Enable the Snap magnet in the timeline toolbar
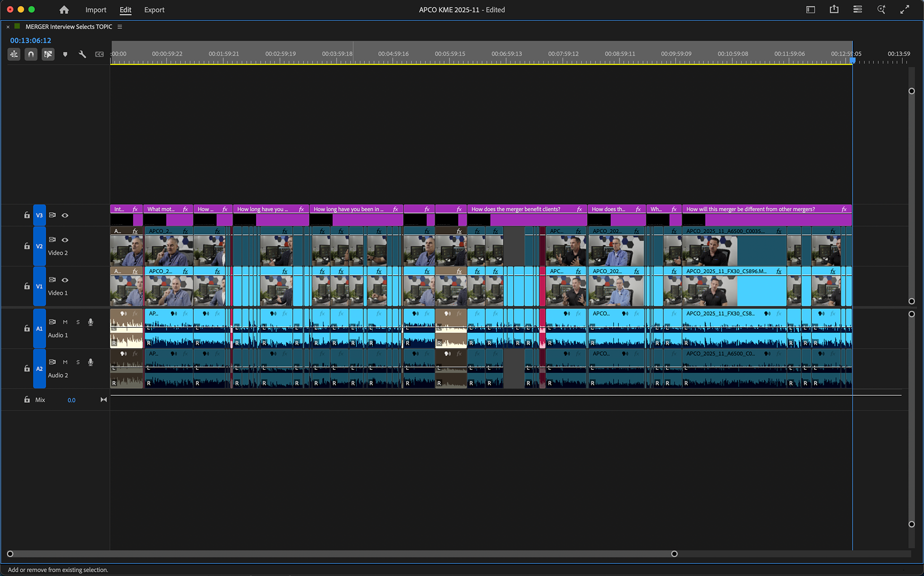This screenshot has width=924, height=576. pos(31,54)
